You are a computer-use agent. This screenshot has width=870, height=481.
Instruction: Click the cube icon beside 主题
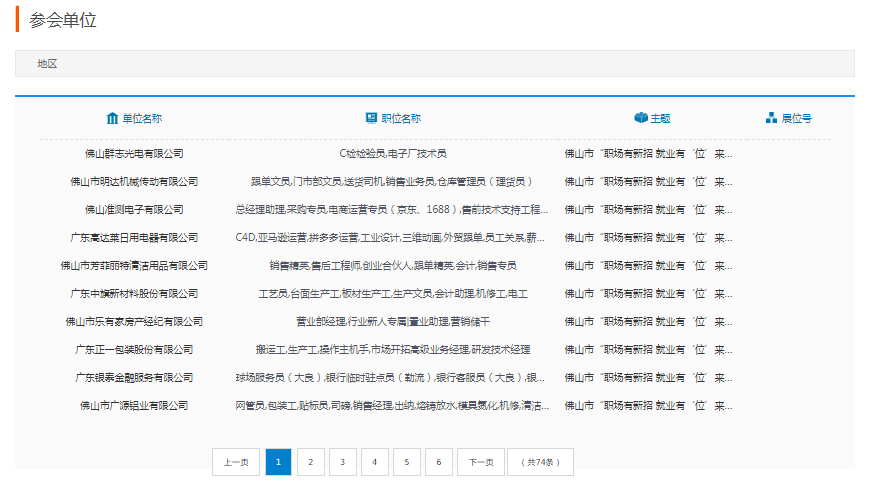coord(641,118)
